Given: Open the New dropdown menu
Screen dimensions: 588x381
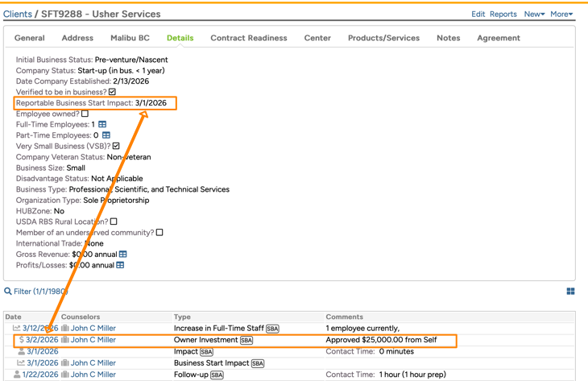Looking at the screenshot, I should (534, 14).
